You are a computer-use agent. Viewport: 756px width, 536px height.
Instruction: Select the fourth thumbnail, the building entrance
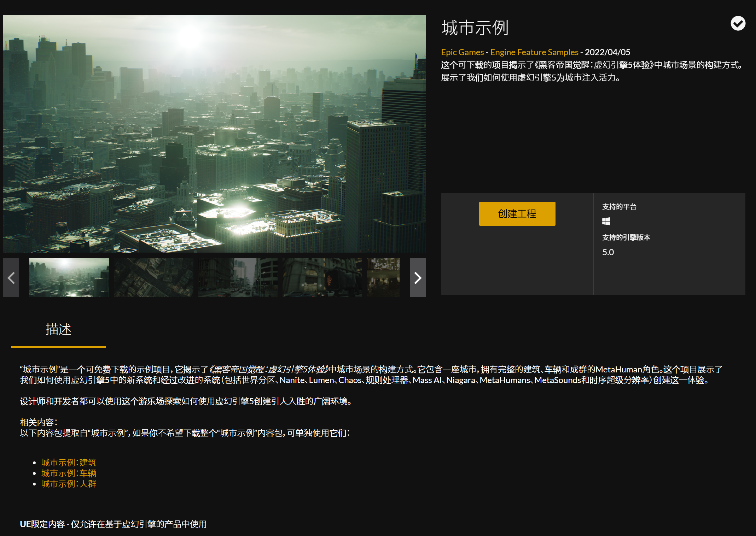[322, 277]
